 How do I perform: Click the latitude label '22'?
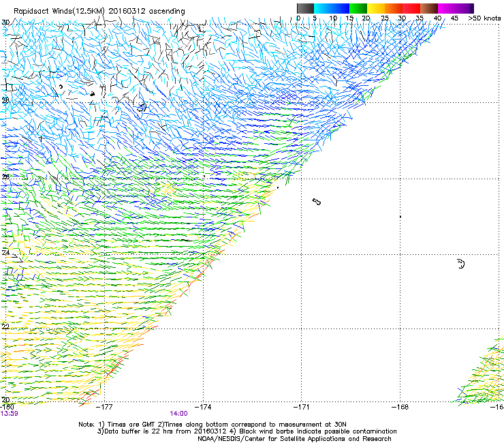pyautogui.click(x=5, y=326)
